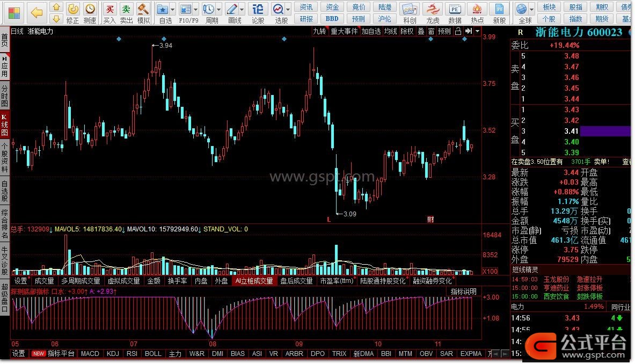Screen dimensions: 635x364
Task: Click the red L marker on chart
Action: point(329,220)
